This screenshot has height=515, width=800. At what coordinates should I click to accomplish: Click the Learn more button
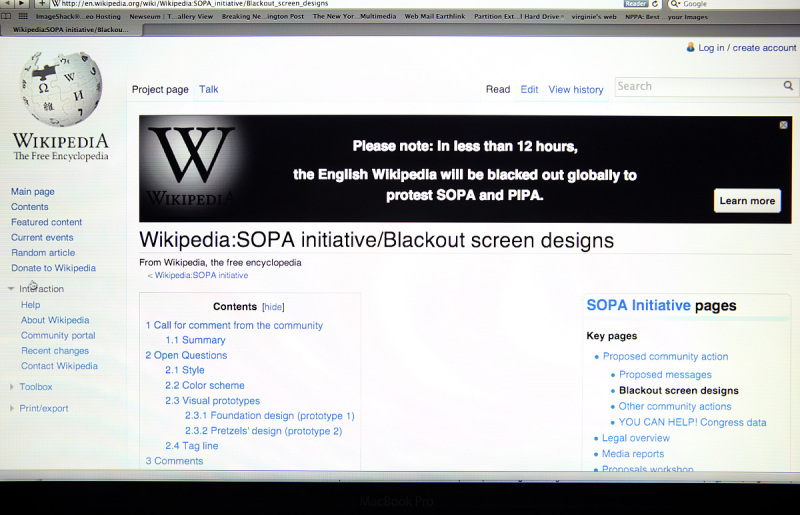(x=747, y=200)
